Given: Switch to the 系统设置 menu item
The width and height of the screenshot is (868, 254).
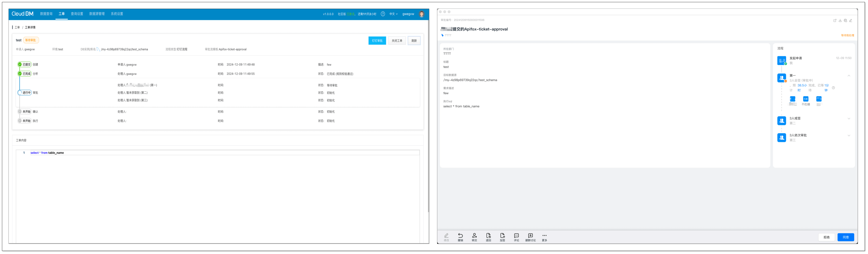Looking at the screenshot, I should 117,14.
